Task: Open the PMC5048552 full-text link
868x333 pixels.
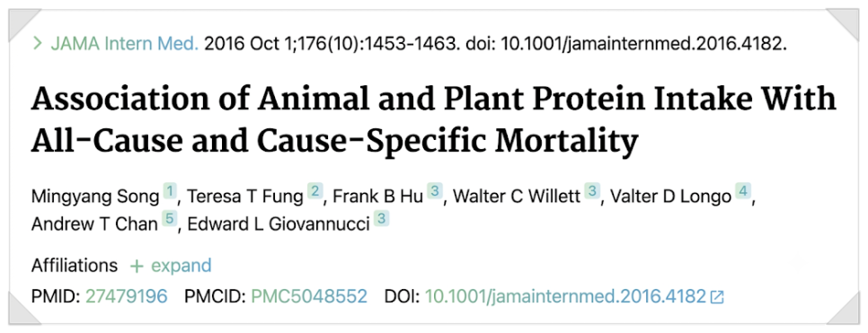Action: pos(309,297)
